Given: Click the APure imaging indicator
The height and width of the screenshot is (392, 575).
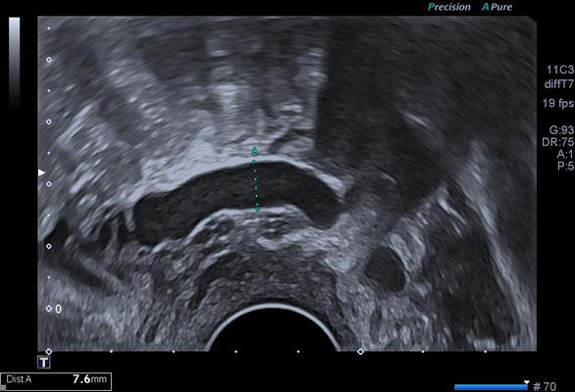Looking at the screenshot, I should (x=497, y=7).
